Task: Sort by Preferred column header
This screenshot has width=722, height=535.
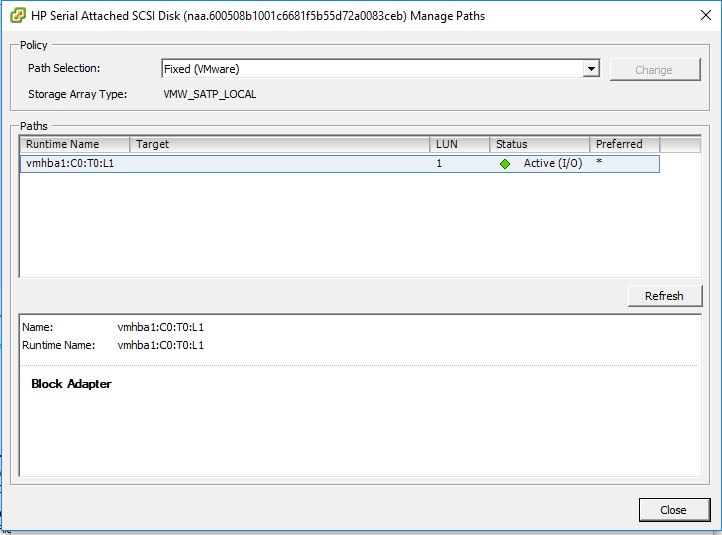Action: pyautogui.click(x=625, y=144)
